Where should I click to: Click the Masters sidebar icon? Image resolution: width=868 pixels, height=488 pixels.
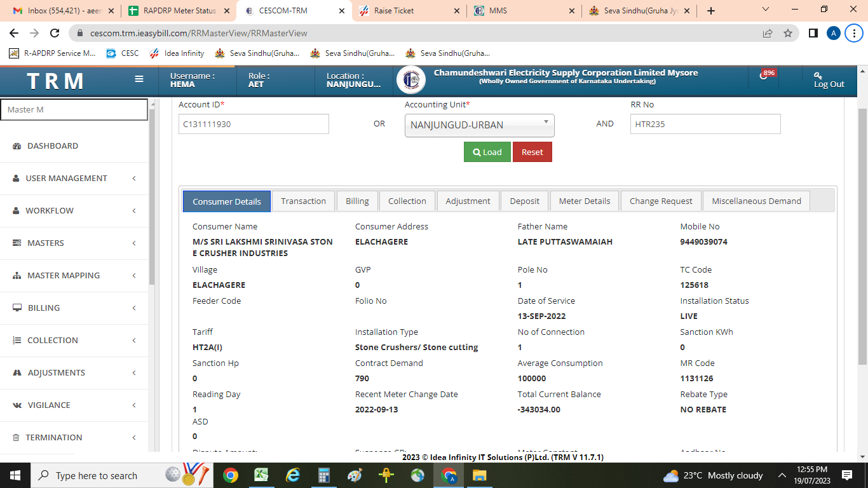coord(17,243)
